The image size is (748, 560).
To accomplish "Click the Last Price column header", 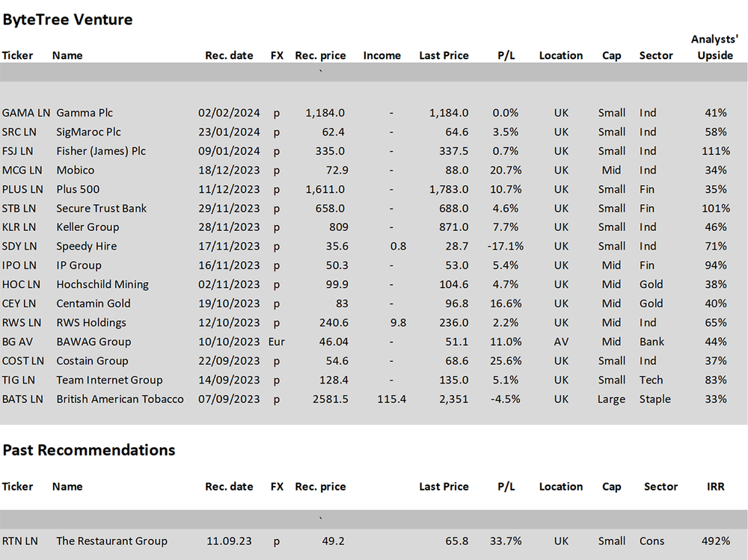I will click(444, 55).
